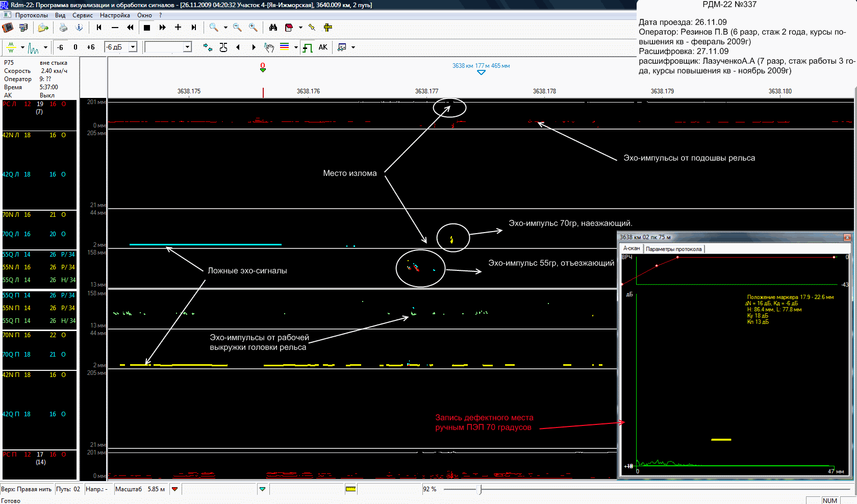Click the Путь: 02 status field
The image size is (857, 504).
68,489
